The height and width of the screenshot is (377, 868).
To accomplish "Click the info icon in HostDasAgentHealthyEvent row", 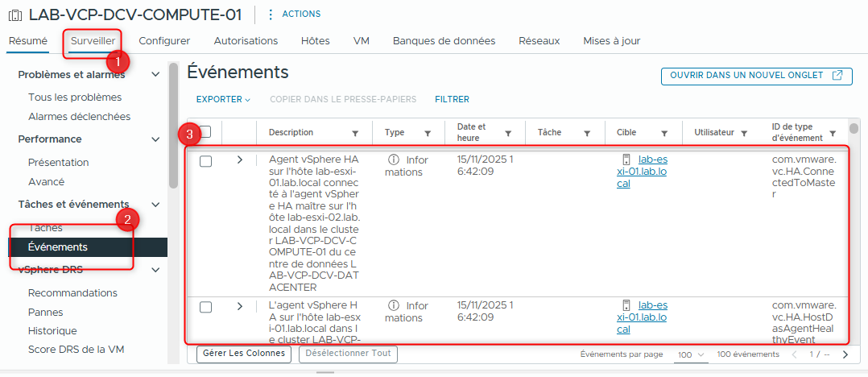I will pyautogui.click(x=394, y=305).
